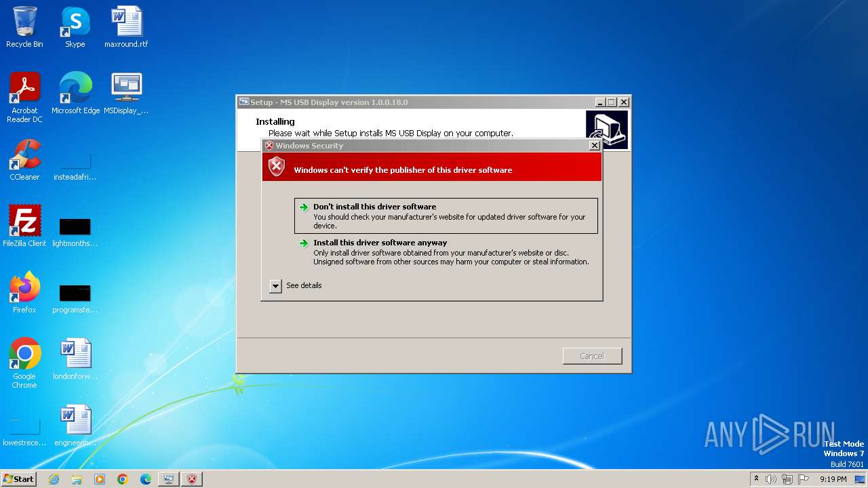Open FileZilla Client desktop shortcut
The height and width of the screenshot is (488, 868).
[x=24, y=226]
